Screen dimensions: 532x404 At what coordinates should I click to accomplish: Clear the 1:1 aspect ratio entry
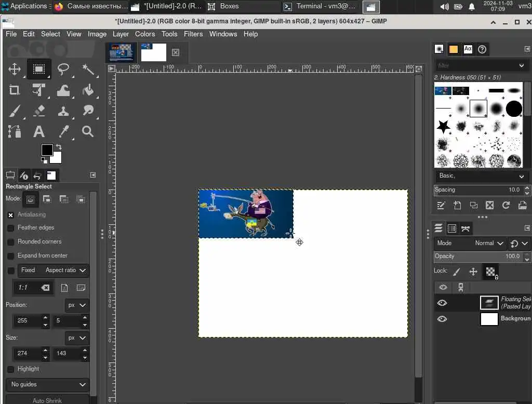point(45,288)
